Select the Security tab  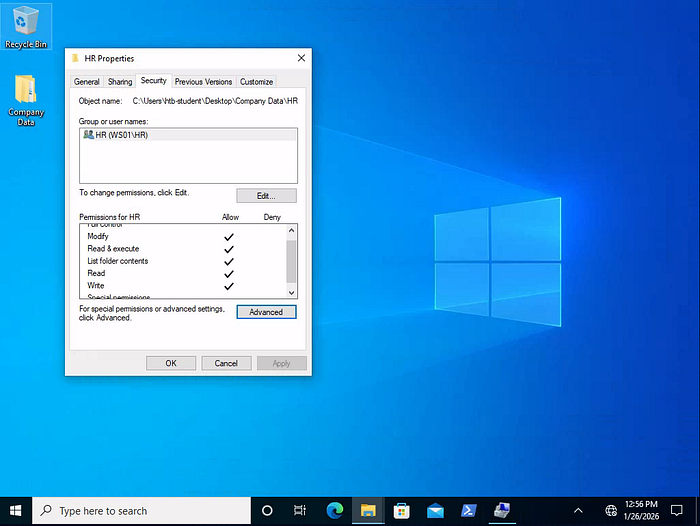point(154,81)
